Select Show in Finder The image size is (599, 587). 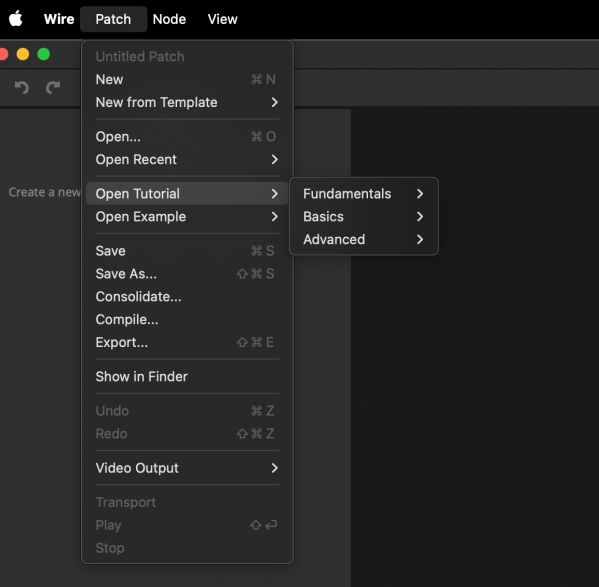tap(187, 377)
